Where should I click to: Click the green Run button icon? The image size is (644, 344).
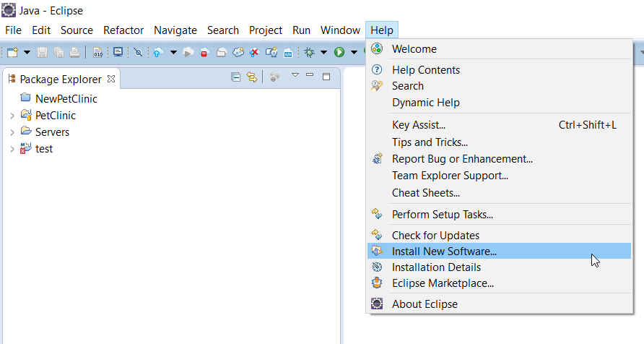pos(339,52)
